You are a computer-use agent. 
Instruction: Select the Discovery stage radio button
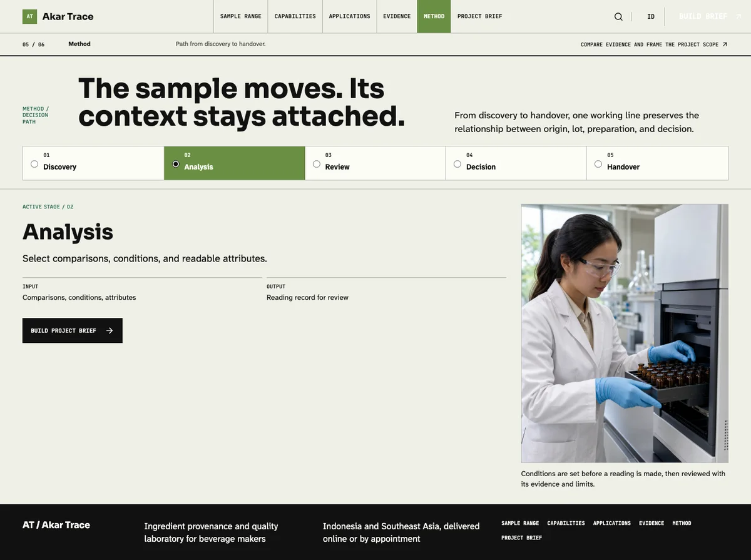click(34, 164)
